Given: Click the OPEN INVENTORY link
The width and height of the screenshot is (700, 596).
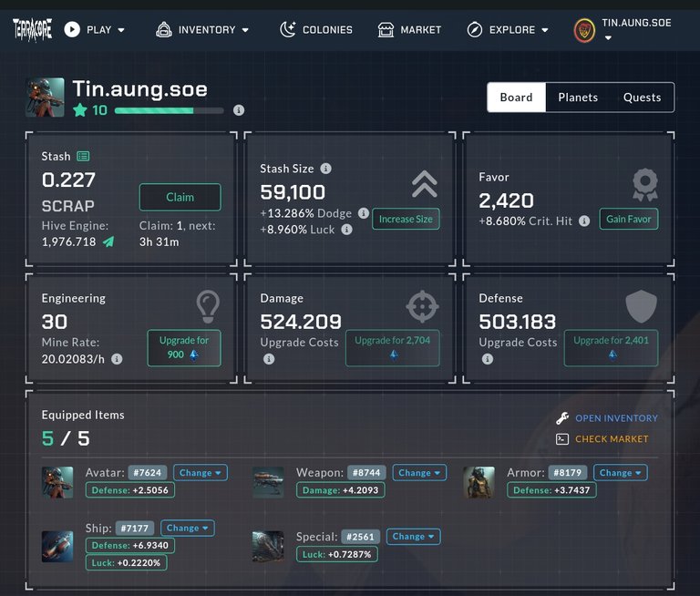Looking at the screenshot, I should coord(616,418).
